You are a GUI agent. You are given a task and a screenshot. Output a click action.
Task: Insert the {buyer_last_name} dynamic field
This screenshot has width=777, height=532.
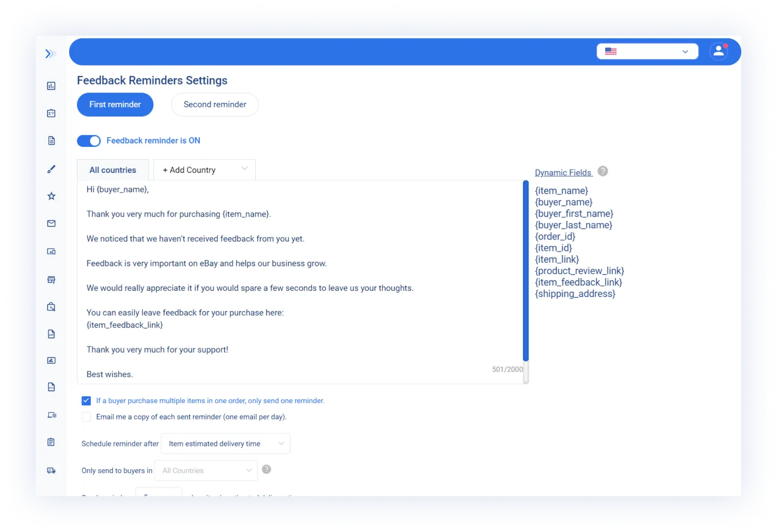(x=573, y=225)
